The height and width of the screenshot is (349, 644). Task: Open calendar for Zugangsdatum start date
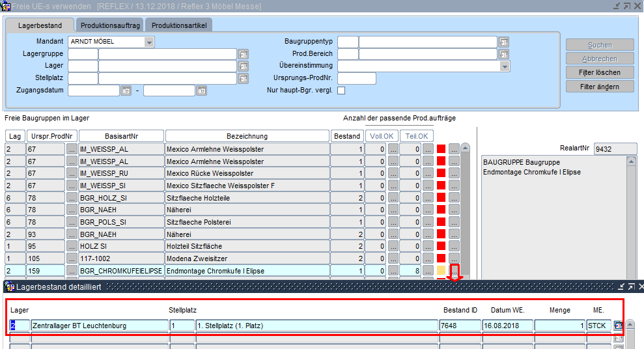coord(126,91)
